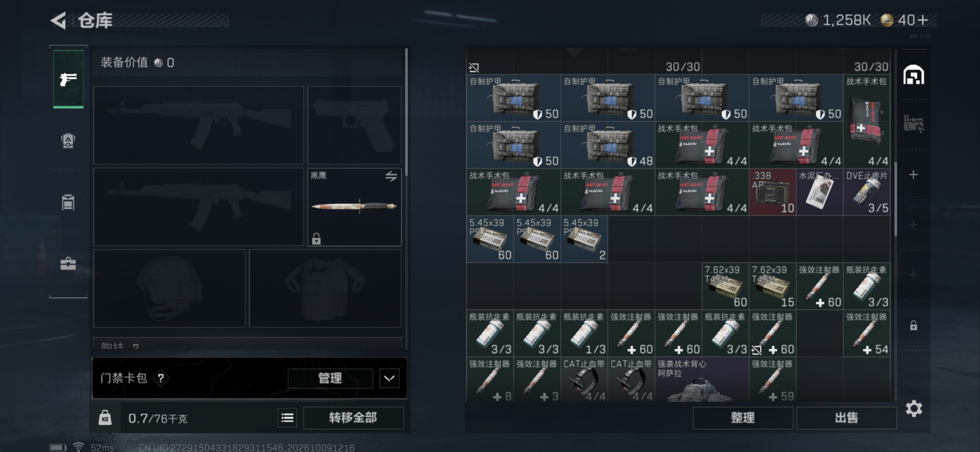Tap the Wi-Fi signal icon in the status bar
The width and height of the screenshot is (980, 452).
78,447
